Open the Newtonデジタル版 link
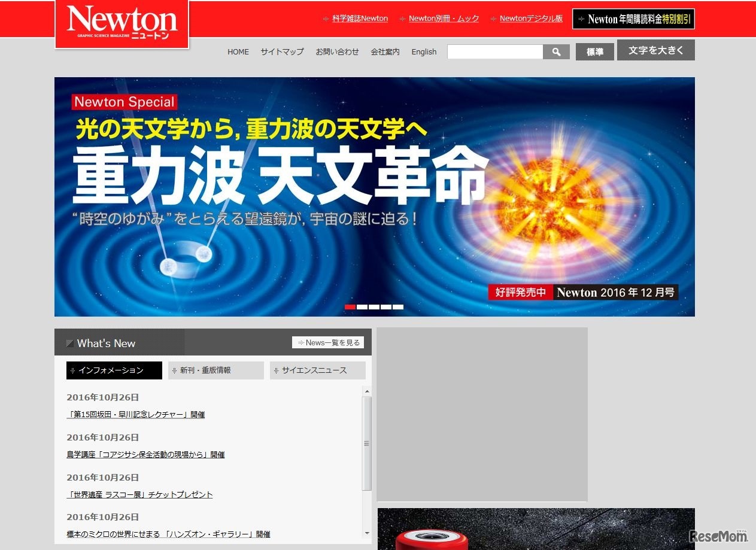 pos(531,19)
